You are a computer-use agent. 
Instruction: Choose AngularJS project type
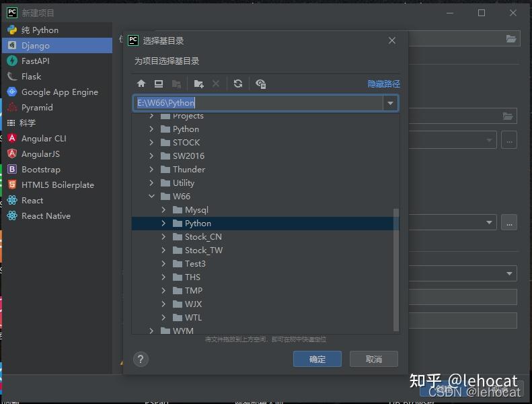pos(57,154)
